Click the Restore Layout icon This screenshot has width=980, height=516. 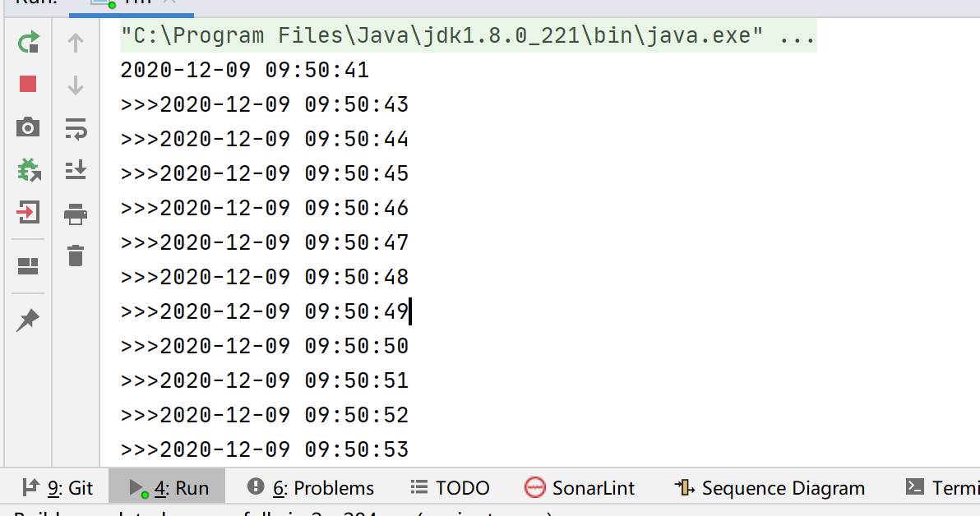tap(28, 265)
